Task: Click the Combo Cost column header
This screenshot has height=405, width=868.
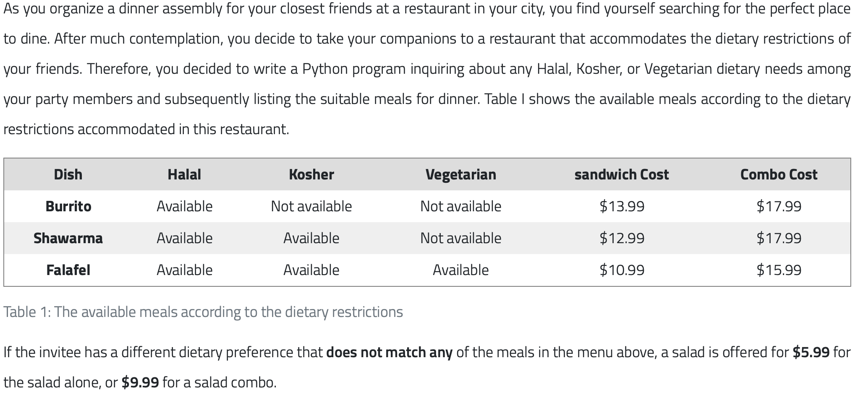Action: 779,174
